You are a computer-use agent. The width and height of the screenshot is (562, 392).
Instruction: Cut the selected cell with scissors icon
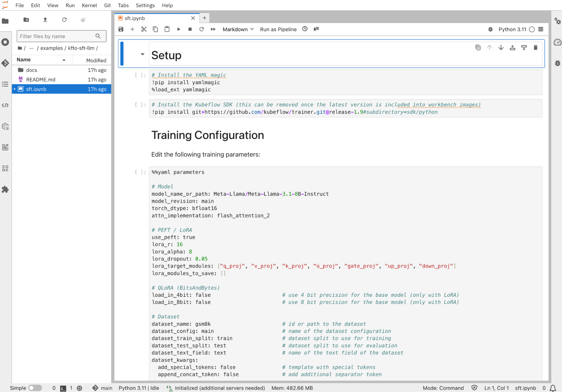pos(144,29)
